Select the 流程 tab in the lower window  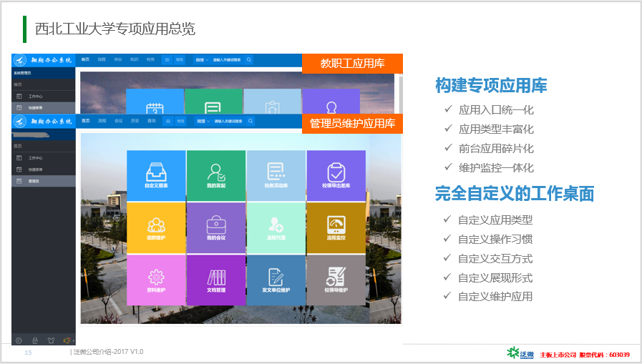102,121
